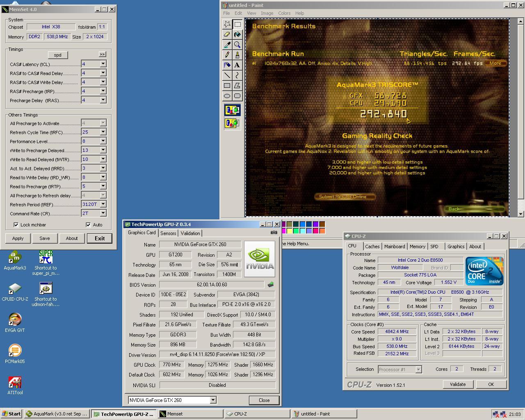Click the Validate button in CPU-Z
This screenshot has width=525, height=420.
(x=458, y=384)
